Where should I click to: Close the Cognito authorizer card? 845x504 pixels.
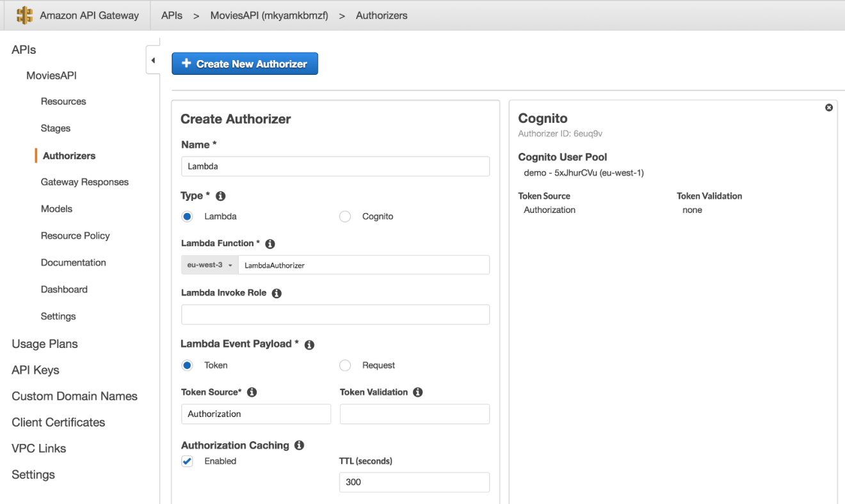click(x=829, y=107)
